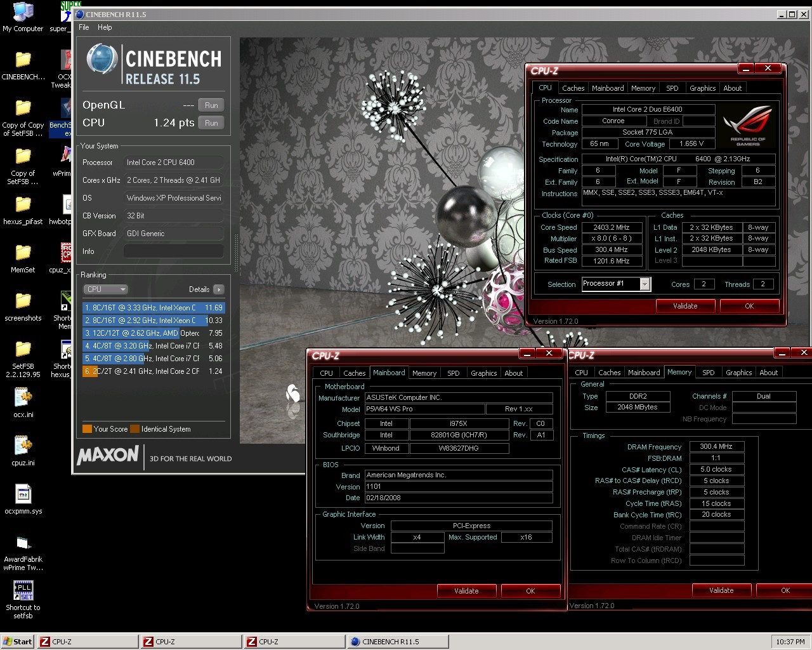Open the Help menu in Cinebench
This screenshot has height=650, width=812.
(x=105, y=27)
